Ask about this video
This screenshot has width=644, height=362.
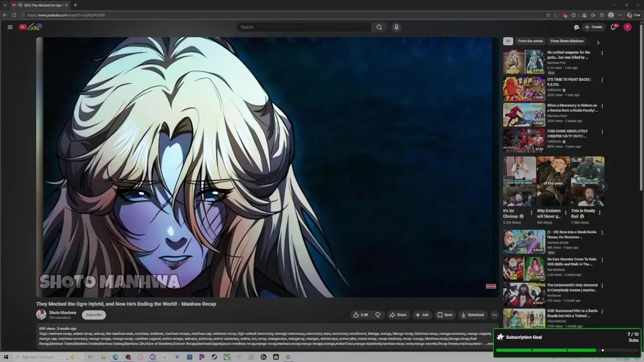coord(422,315)
